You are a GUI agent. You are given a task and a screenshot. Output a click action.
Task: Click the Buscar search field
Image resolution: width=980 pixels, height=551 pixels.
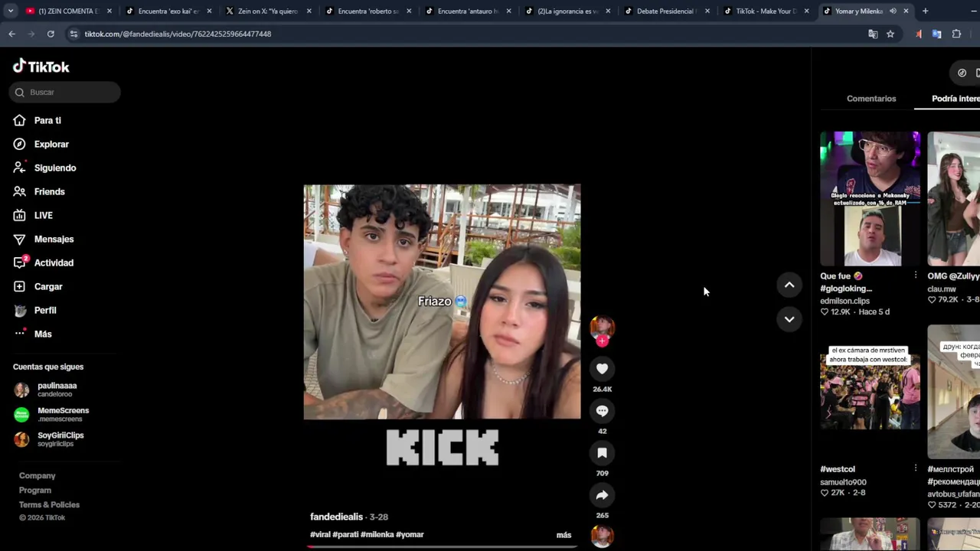point(65,92)
